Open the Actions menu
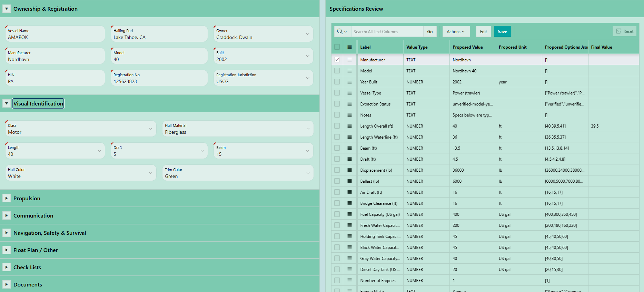 coord(456,31)
